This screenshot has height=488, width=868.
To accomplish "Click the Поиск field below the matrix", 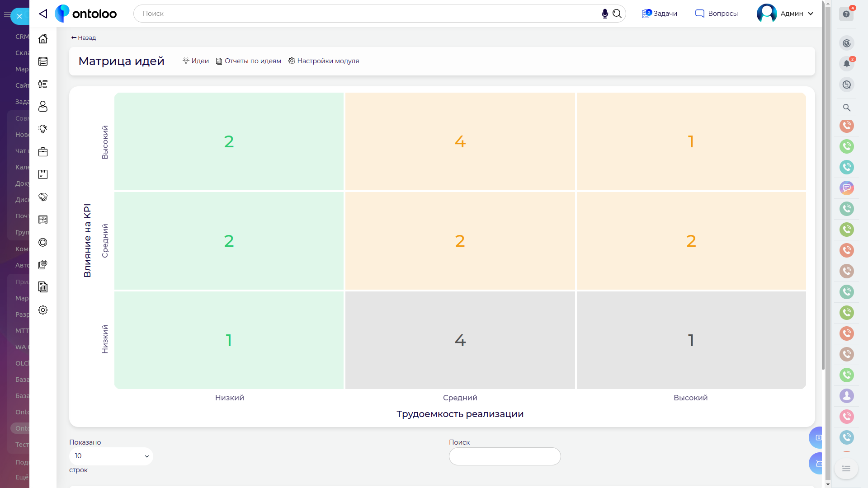I will 505,456.
